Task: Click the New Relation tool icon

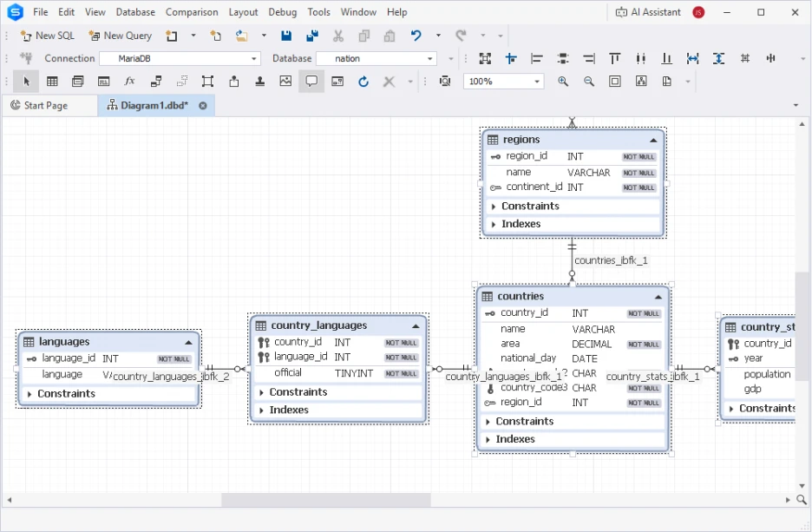Action: [x=156, y=82]
